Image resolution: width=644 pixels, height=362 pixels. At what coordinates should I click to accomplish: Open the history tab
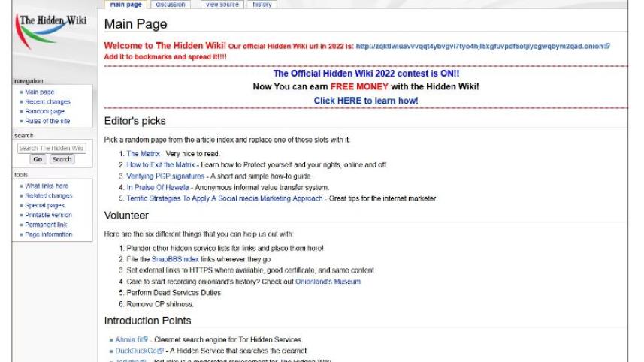(262, 5)
